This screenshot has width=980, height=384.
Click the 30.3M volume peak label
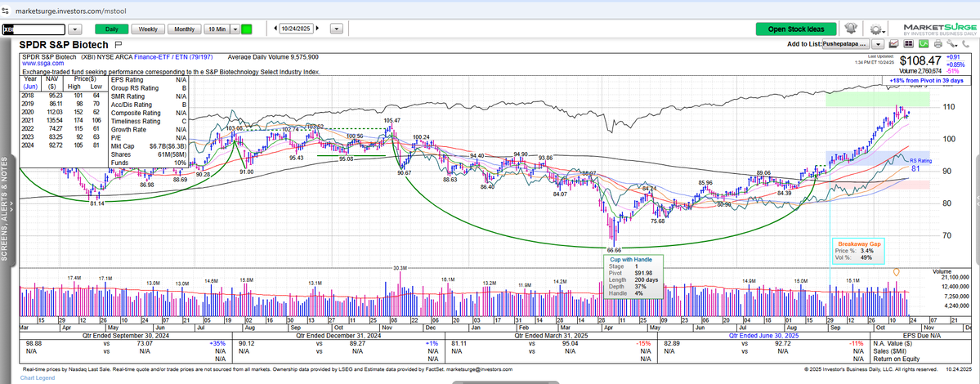click(401, 268)
